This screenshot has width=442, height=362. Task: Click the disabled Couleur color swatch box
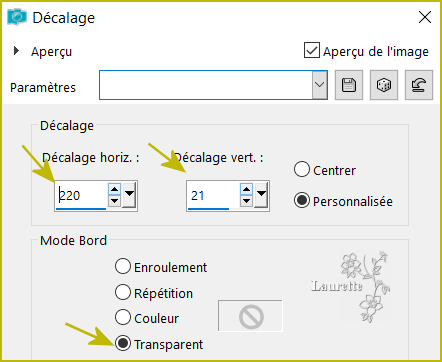(x=250, y=316)
